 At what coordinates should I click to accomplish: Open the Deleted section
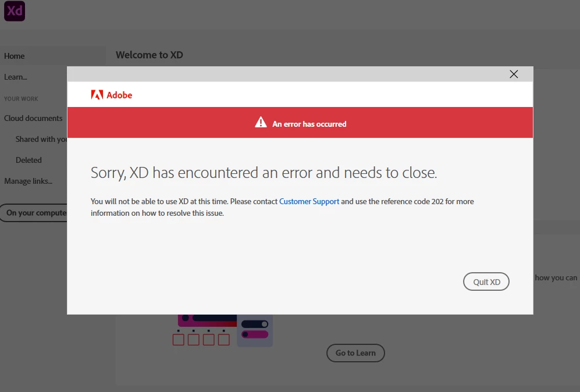[x=29, y=160]
